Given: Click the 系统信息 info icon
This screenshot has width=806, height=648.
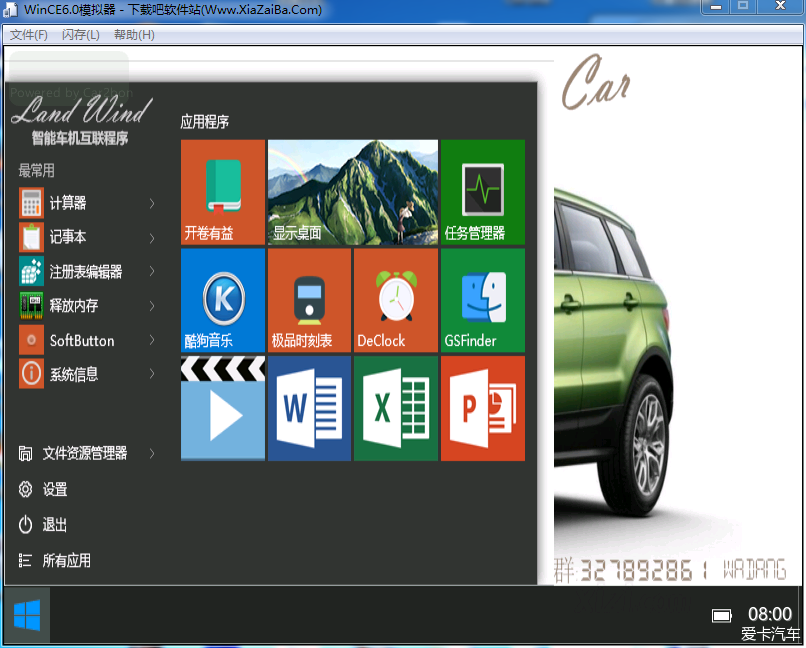Looking at the screenshot, I should (31, 374).
